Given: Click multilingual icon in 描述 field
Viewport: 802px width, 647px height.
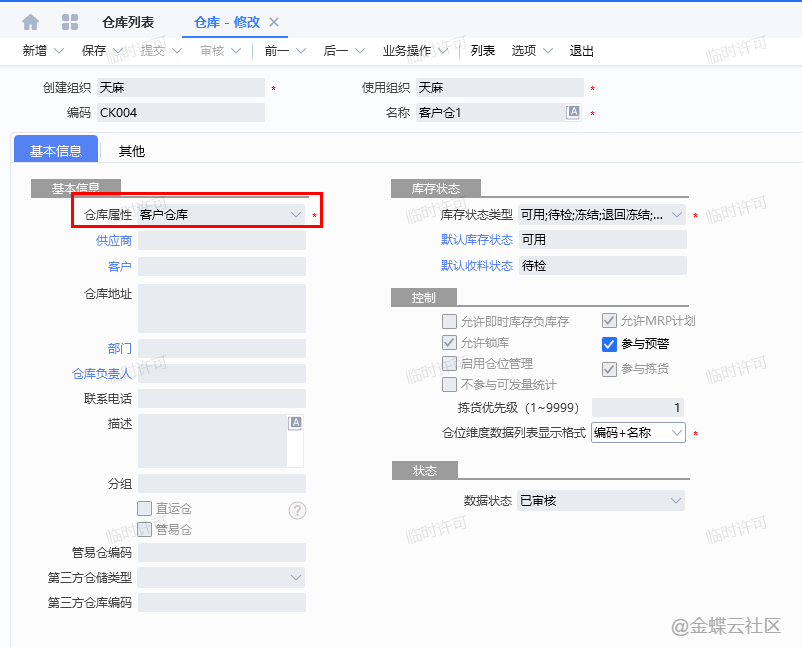Looking at the screenshot, I should [295, 423].
